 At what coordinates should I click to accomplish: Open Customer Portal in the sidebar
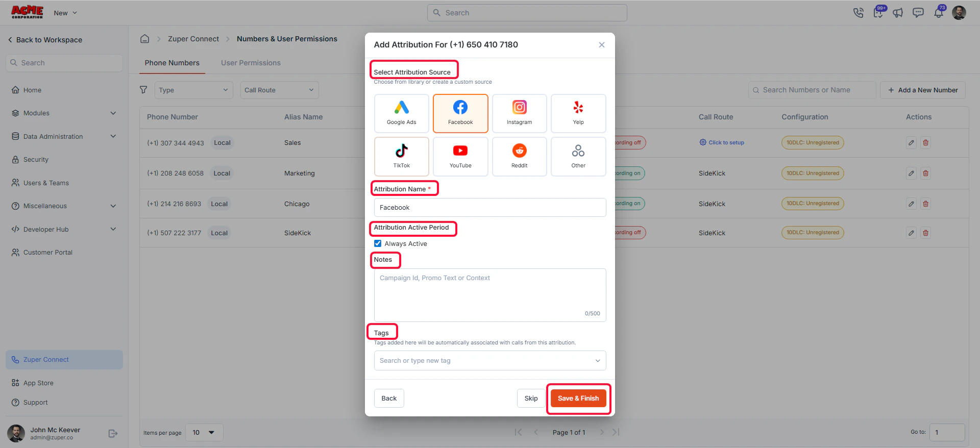click(x=64, y=253)
